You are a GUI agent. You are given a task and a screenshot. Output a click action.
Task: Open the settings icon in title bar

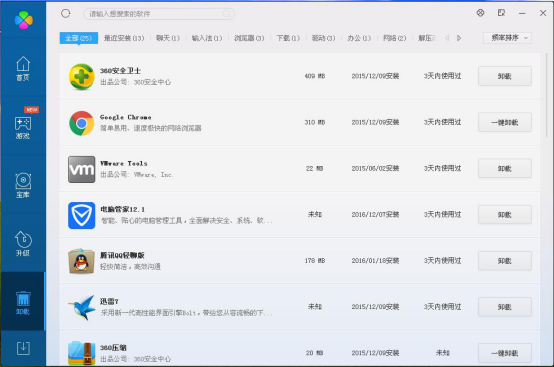[x=480, y=13]
